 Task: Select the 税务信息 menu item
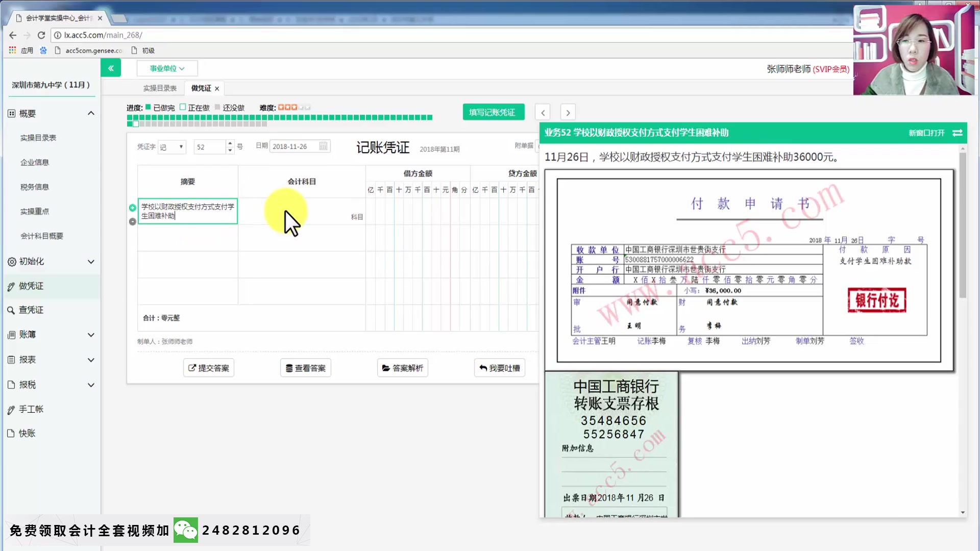[x=35, y=186]
